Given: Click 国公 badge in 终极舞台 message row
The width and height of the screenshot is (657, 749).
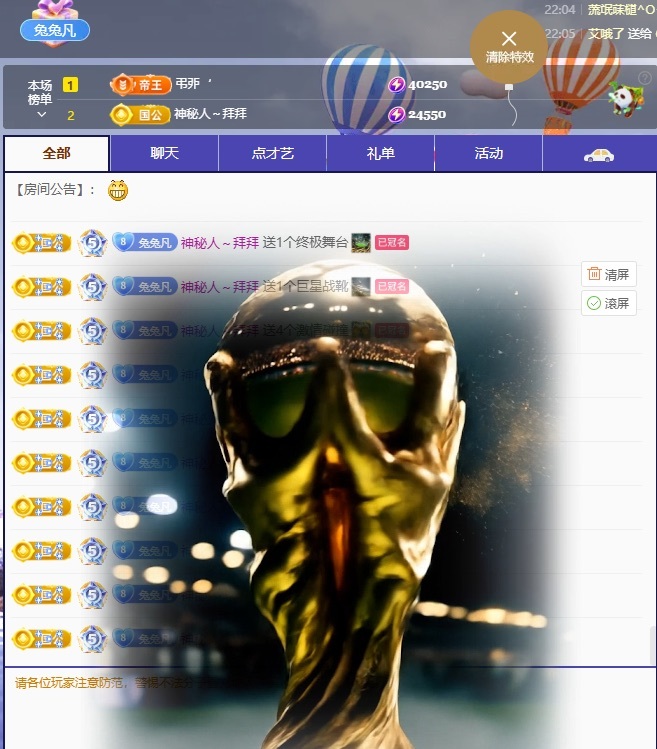Looking at the screenshot, I should tap(42, 243).
